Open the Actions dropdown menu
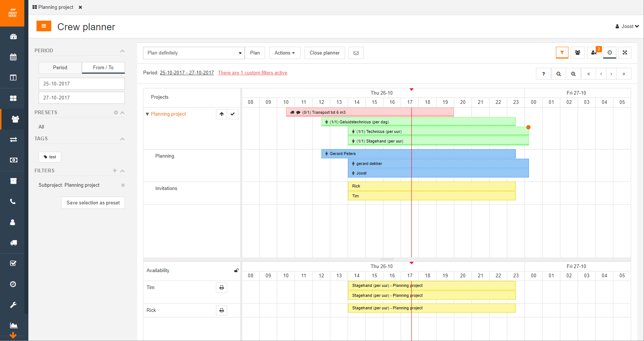 285,53
